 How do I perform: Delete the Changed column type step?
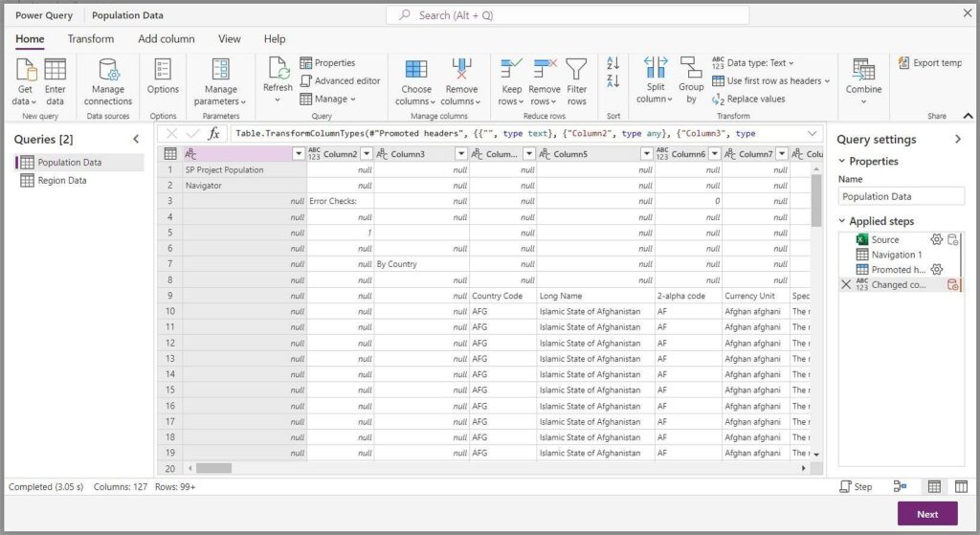(845, 284)
